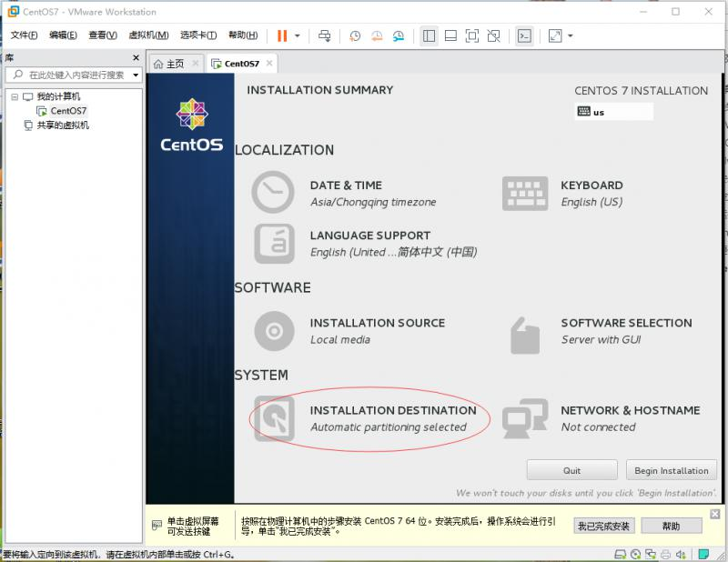Close the CentOS7 tab
Image resolution: width=728 pixels, height=562 pixels.
tap(269, 64)
